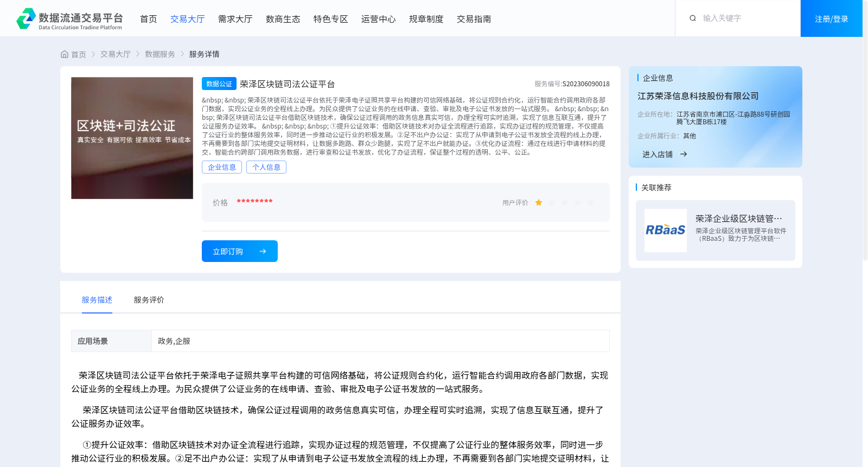Image resolution: width=868 pixels, height=467 pixels.
Task: Click the company address text
Action: [x=733, y=118]
